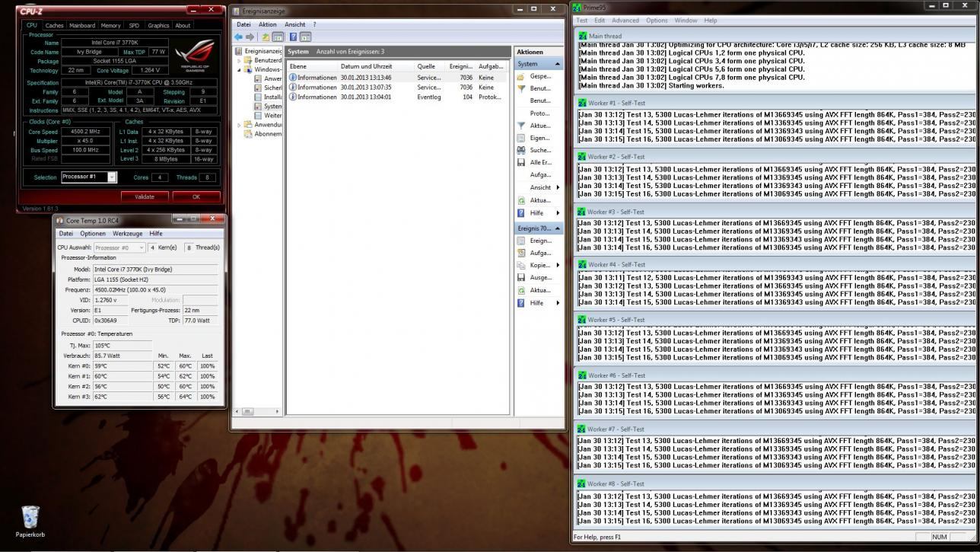The image size is (980, 552).
Task: Click the Prime95 Main thread window icon
Action: point(583,36)
